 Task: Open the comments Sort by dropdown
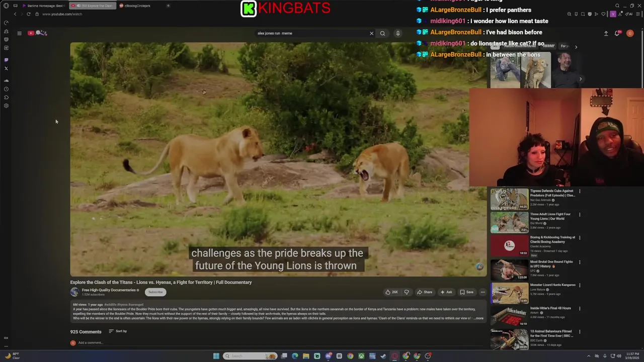[x=118, y=331]
